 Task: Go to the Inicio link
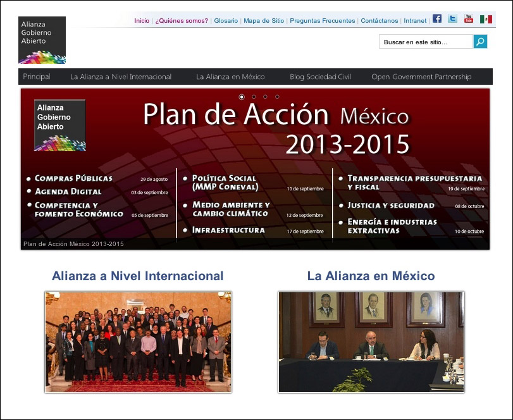pos(142,21)
